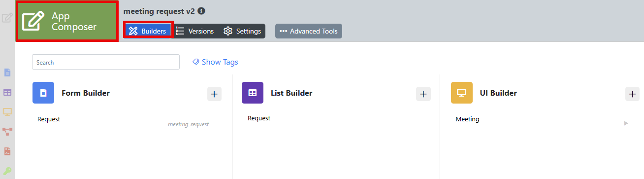Switch to the Versions tab
This screenshot has height=179, width=644.
pos(195,31)
